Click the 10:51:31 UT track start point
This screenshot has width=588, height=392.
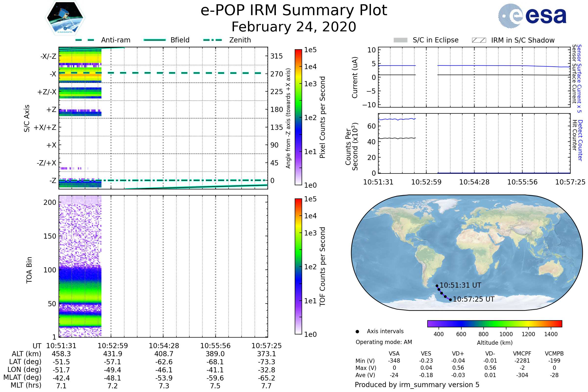437,286
